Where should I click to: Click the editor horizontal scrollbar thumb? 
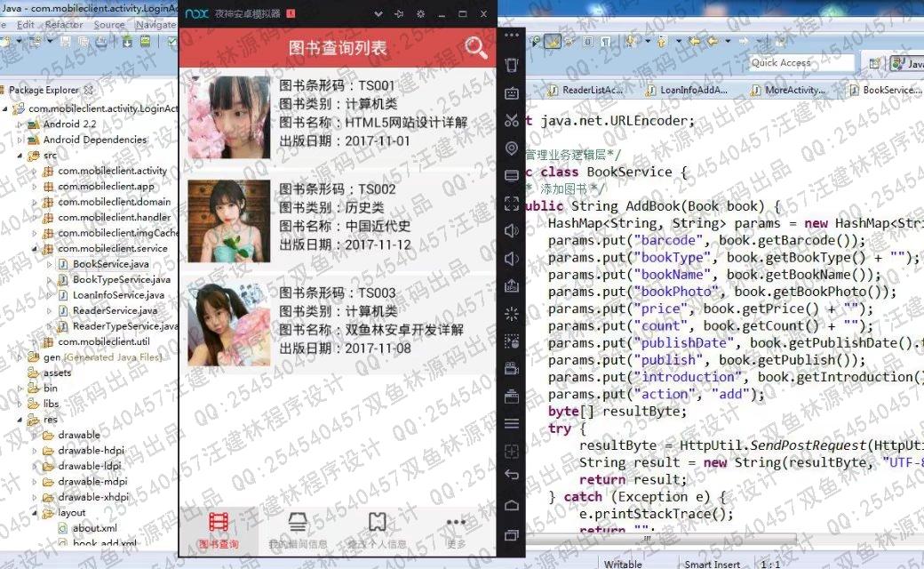click(x=660, y=539)
